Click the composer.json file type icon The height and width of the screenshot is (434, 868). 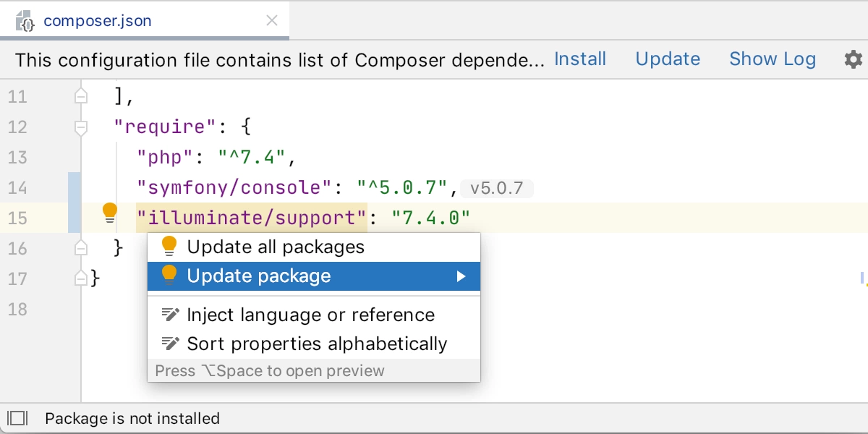26,21
